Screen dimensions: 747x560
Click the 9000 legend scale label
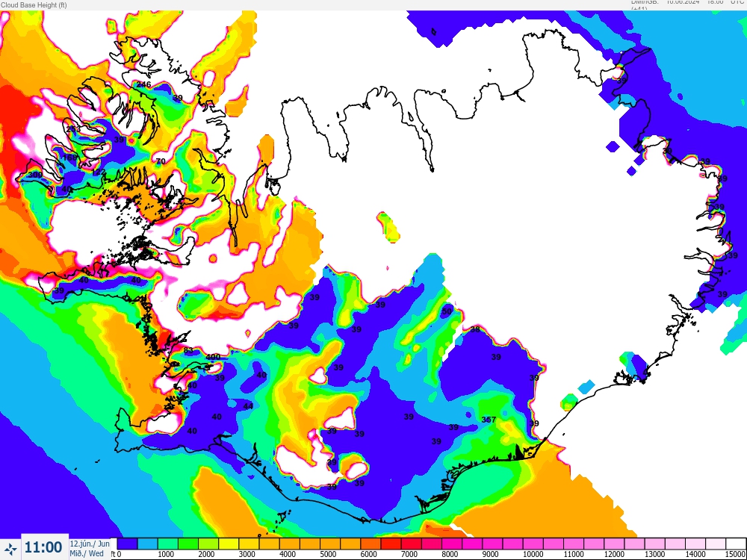(x=490, y=554)
